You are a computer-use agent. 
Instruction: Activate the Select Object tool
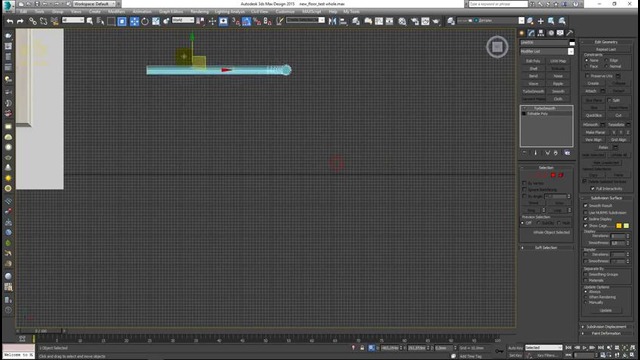pos(89,21)
